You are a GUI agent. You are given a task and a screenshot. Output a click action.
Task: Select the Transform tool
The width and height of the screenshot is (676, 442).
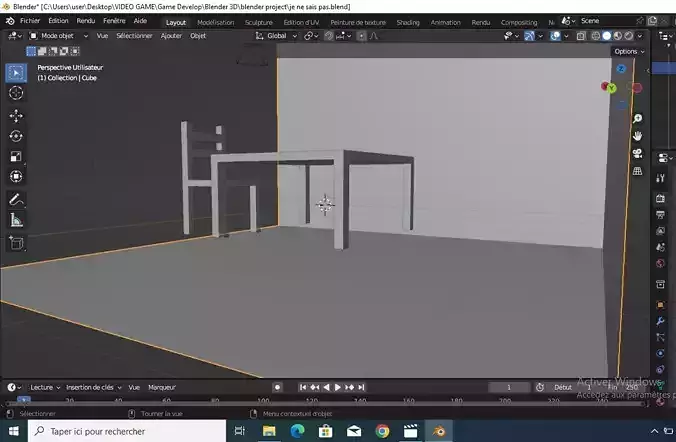point(16,176)
